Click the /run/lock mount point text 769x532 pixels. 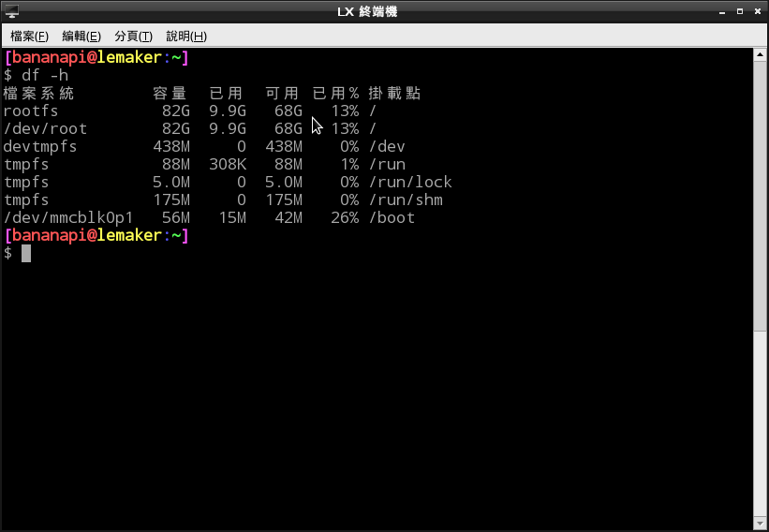coord(410,182)
